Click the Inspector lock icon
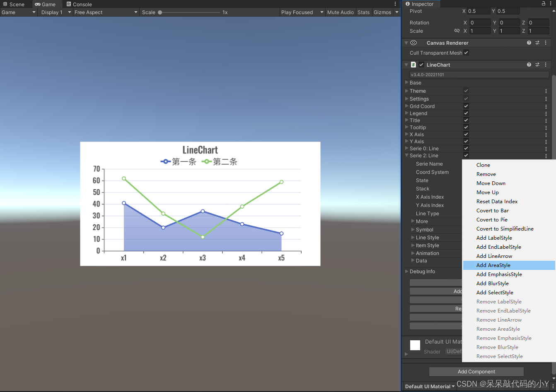The image size is (556, 392). tap(544, 3)
